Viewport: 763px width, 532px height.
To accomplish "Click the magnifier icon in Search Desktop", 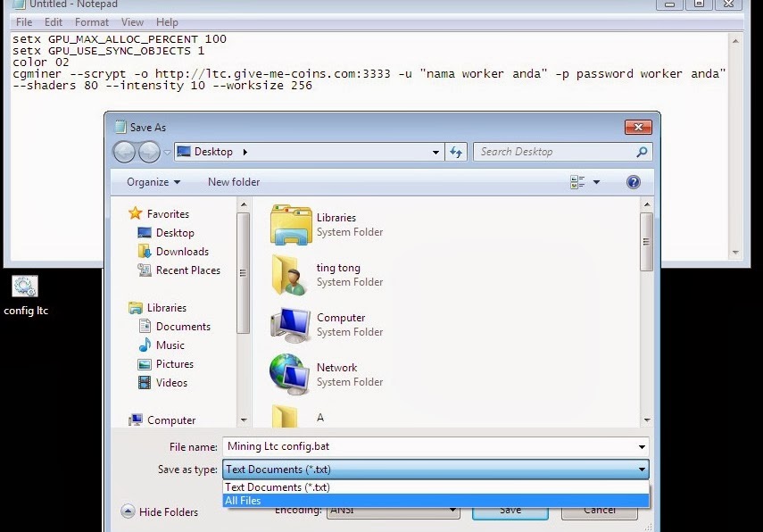I will point(642,152).
